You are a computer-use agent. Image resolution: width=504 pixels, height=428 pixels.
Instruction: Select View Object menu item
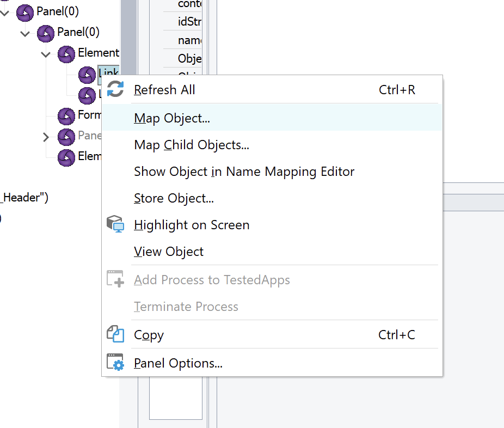(169, 252)
